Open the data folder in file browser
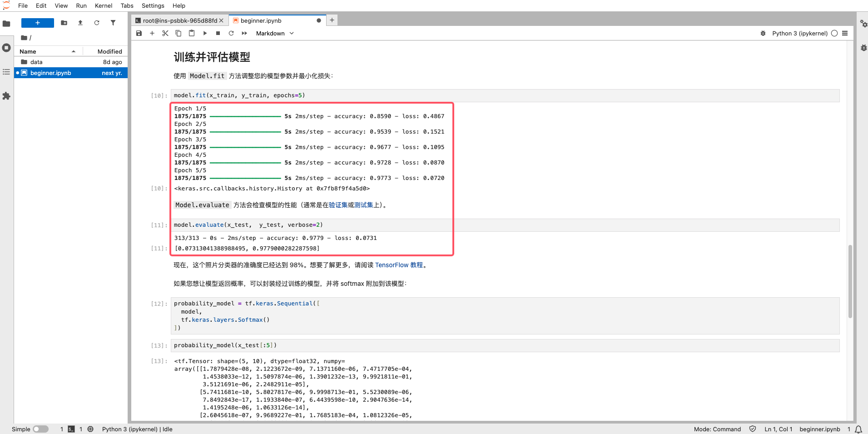 pos(36,62)
